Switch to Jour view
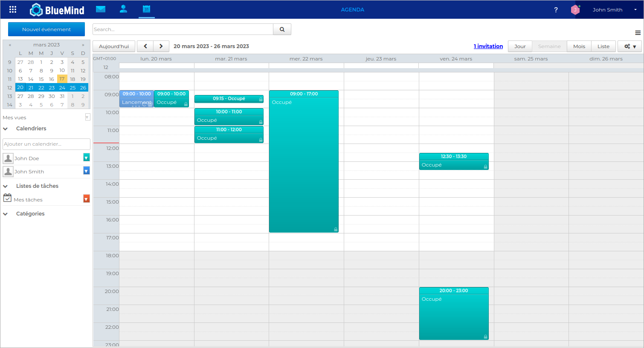 pyautogui.click(x=519, y=46)
